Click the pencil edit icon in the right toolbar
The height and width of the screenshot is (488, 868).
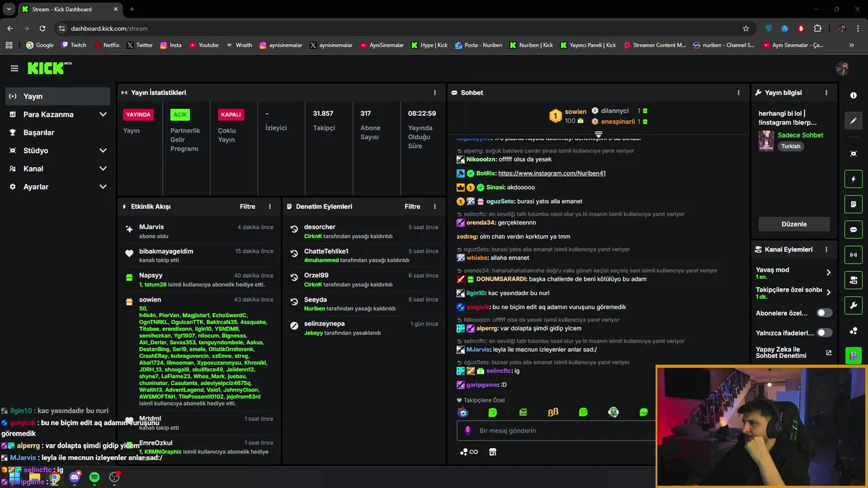tap(854, 121)
